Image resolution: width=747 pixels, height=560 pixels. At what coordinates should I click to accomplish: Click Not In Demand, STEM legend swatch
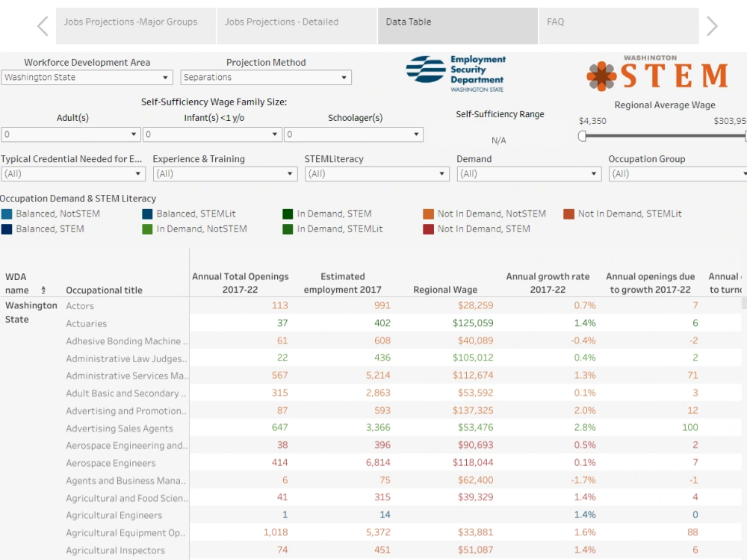coord(428,229)
